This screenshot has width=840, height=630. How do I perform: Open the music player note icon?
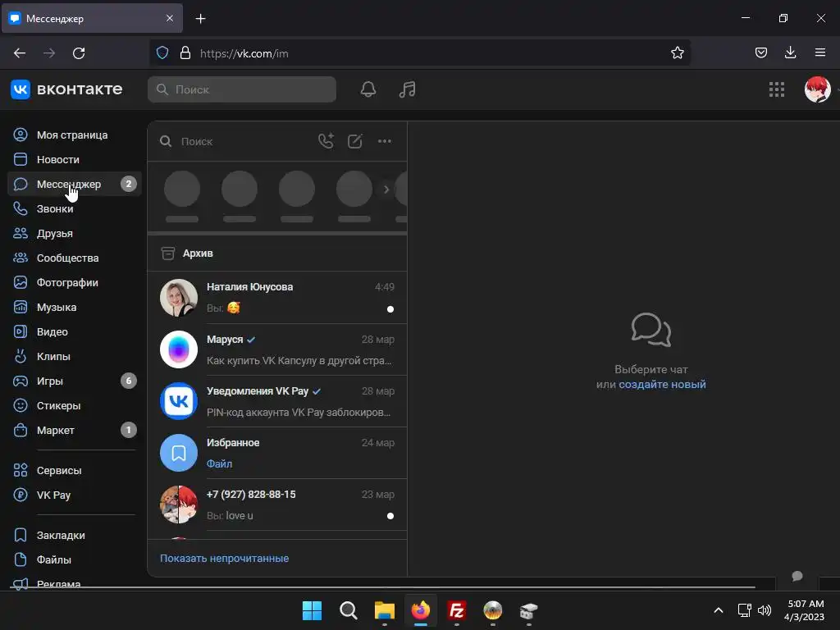point(407,89)
